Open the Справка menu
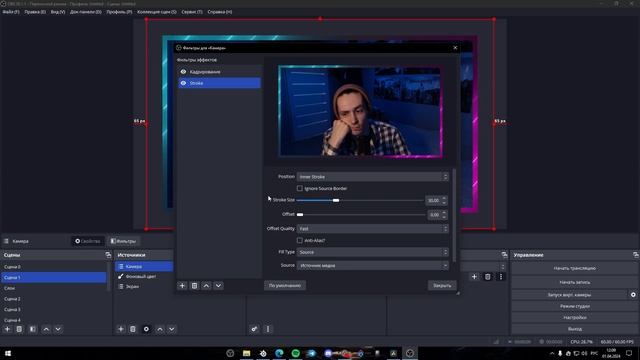This screenshot has width=640, height=360. tap(220, 12)
